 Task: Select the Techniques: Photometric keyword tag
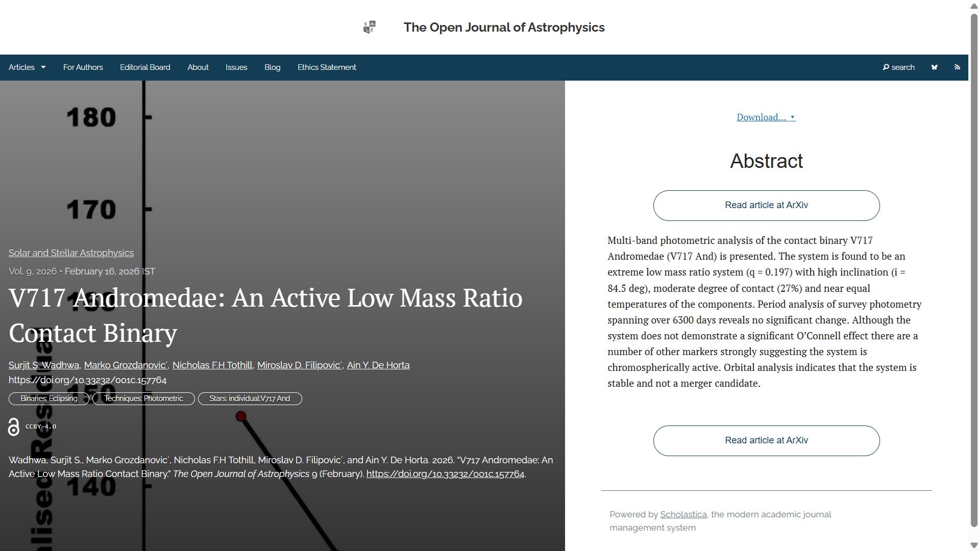[x=143, y=399]
